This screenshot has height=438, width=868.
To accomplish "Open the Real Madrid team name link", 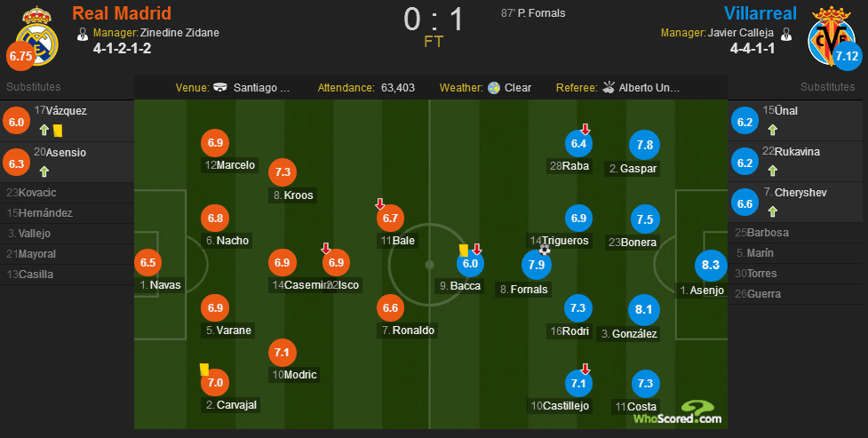I will pos(122,12).
